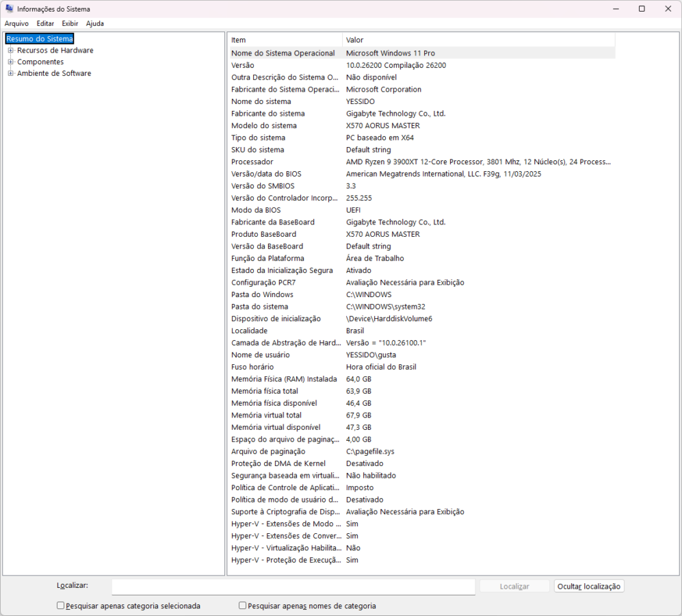Click Ocultar localização button
The width and height of the screenshot is (682, 616).
click(x=589, y=587)
